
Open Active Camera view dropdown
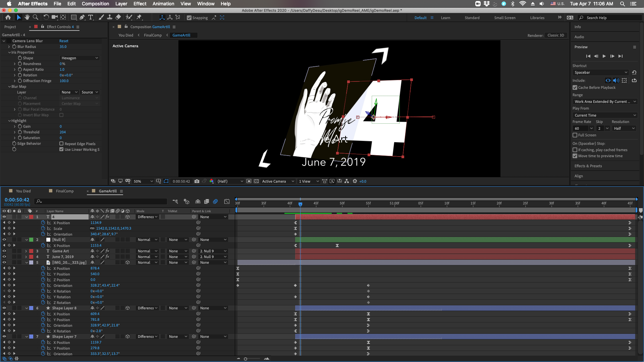278,181
